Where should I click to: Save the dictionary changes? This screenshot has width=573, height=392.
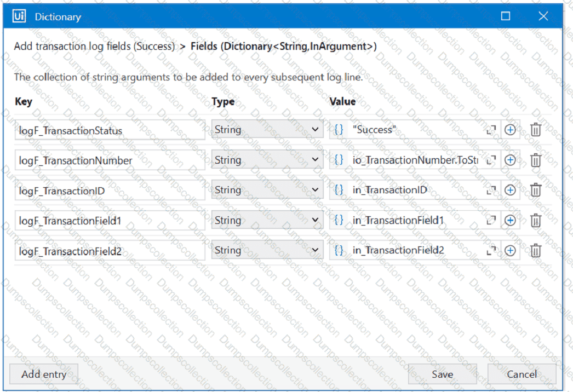tap(442, 374)
